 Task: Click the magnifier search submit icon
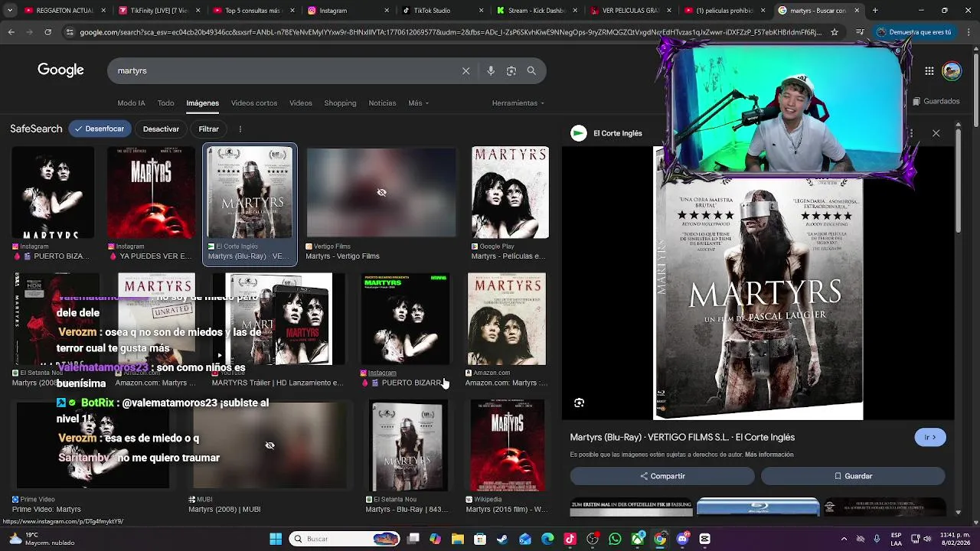(531, 70)
